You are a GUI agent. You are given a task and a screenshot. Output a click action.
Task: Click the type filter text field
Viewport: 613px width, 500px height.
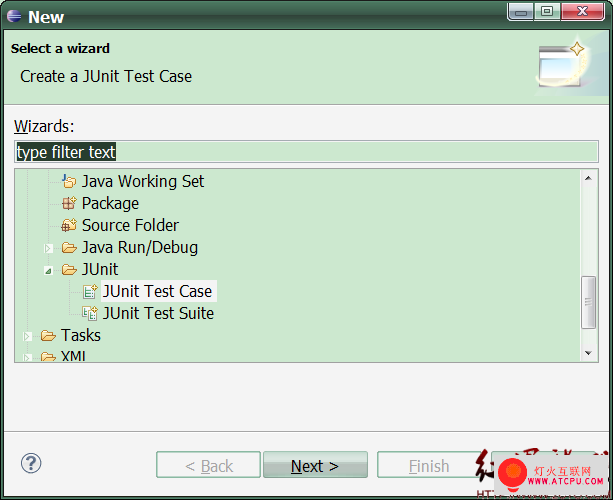[306, 152]
